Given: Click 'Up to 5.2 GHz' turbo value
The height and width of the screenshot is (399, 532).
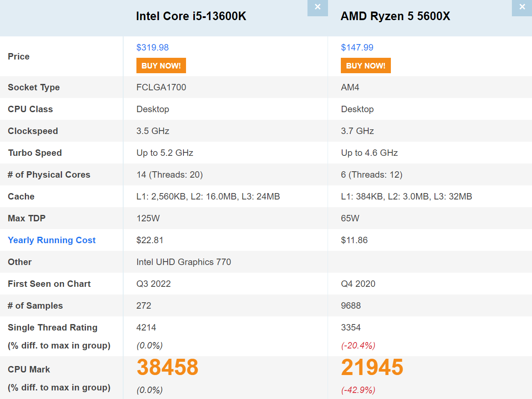Looking at the screenshot, I should 165,153.
